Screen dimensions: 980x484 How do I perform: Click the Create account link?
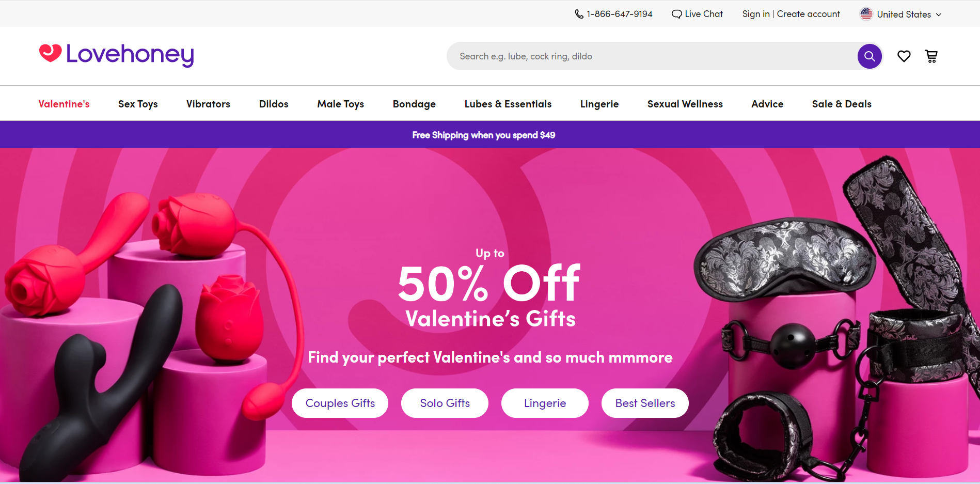(x=809, y=14)
